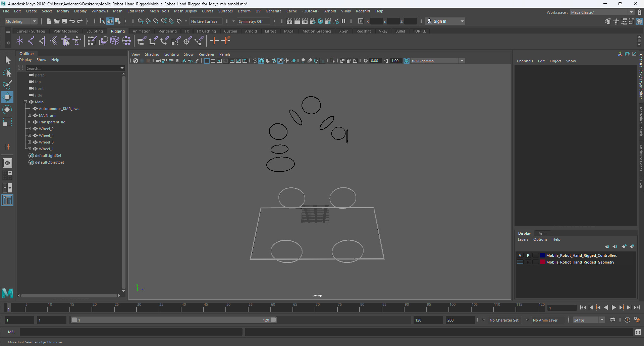The height and width of the screenshot is (346, 644).
Task: Switch to the Anim layer tab
Action: pyautogui.click(x=543, y=233)
